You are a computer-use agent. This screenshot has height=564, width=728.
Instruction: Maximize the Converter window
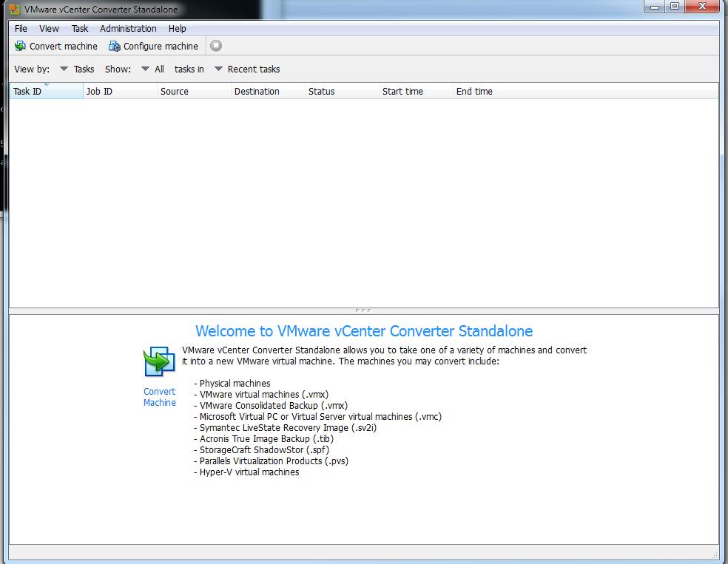coord(675,7)
